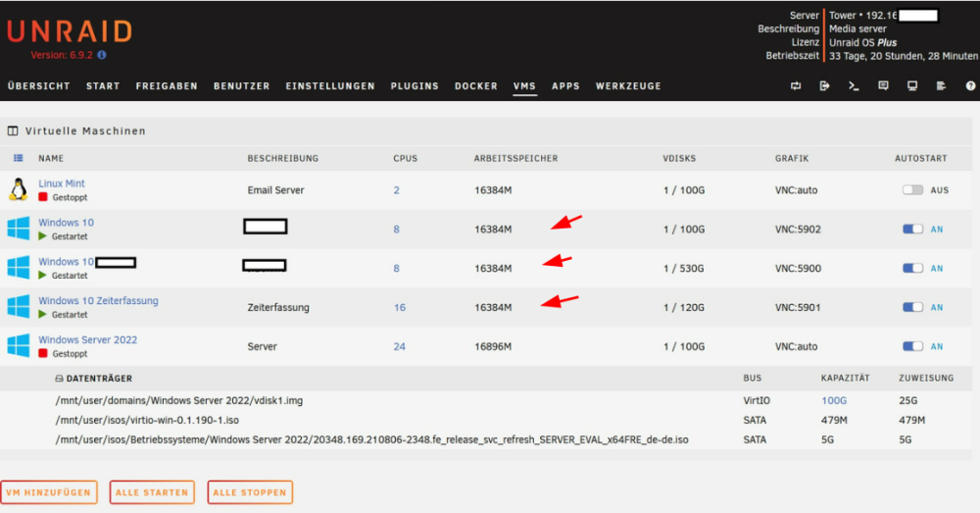This screenshot has height=513, width=980.
Task: Click the Email Server description
Action: (x=275, y=190)
